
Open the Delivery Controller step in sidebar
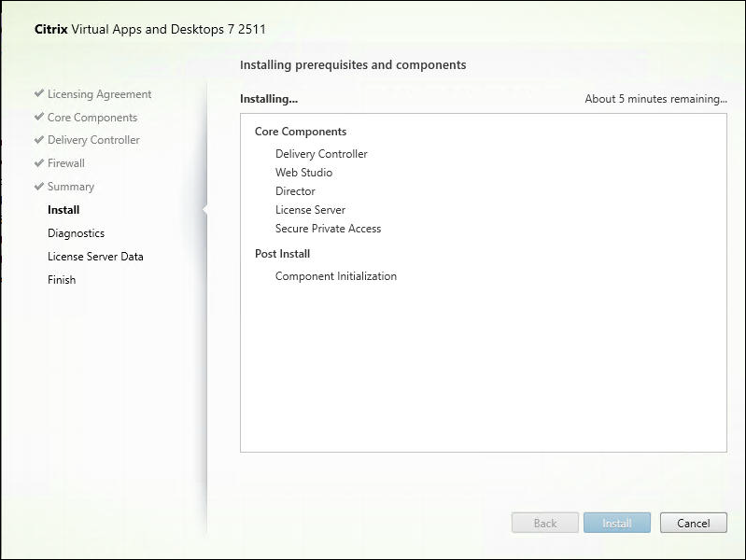pos(93,140)
